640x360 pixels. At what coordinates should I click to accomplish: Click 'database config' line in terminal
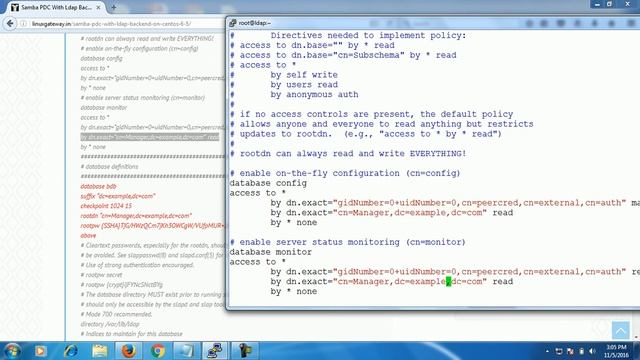pos(268,183)
